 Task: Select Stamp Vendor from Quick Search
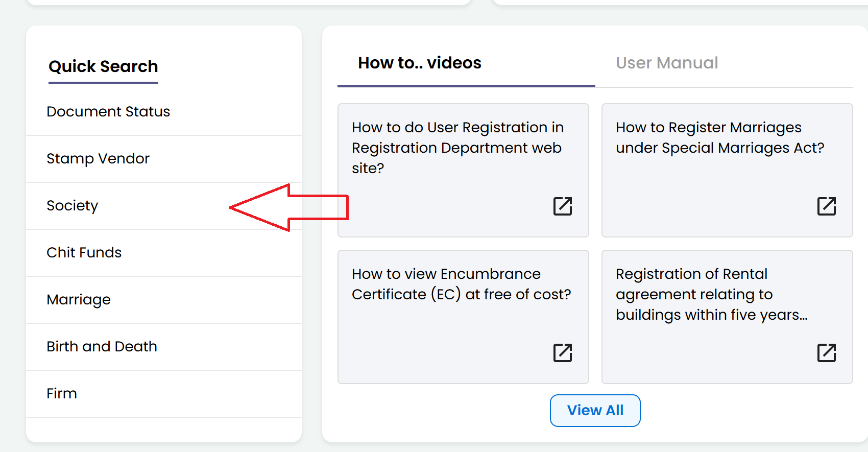pos(98,158)
